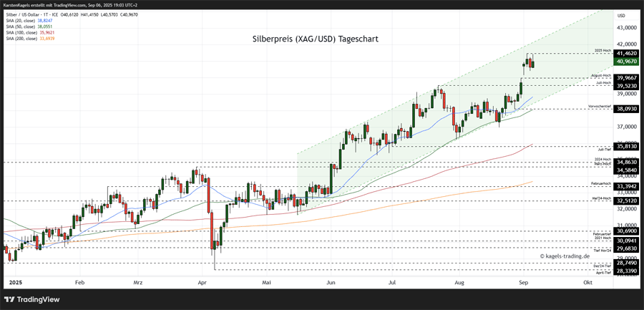Image resolution: width=644 pixels, height=310 pixels.
Task: Click the Jun marker on the time axis
Action: tap(330, 283)
